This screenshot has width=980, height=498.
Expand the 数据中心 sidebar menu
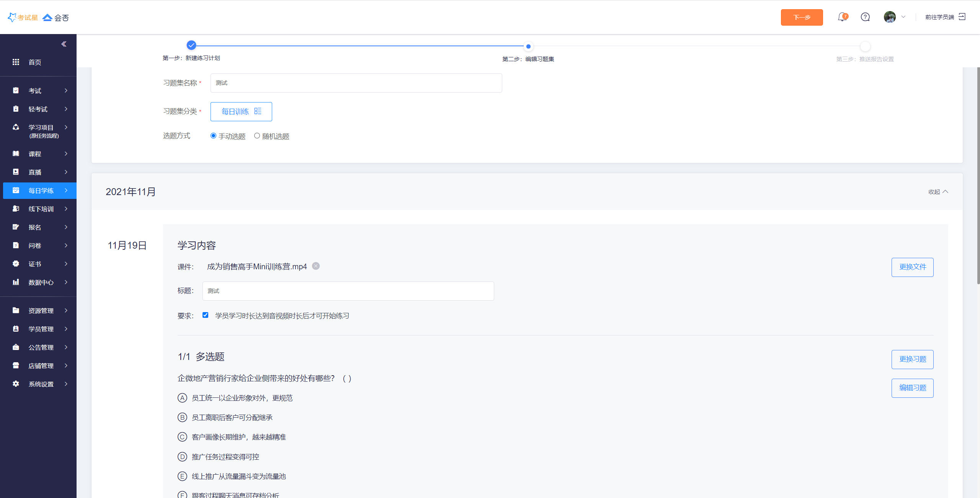[x=40, y=282]
